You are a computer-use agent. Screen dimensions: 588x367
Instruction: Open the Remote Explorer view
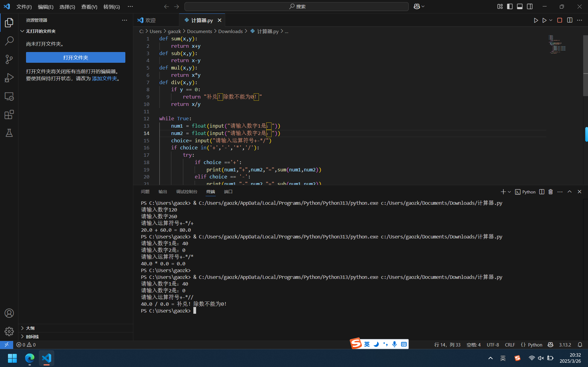(x=9, y=96)
